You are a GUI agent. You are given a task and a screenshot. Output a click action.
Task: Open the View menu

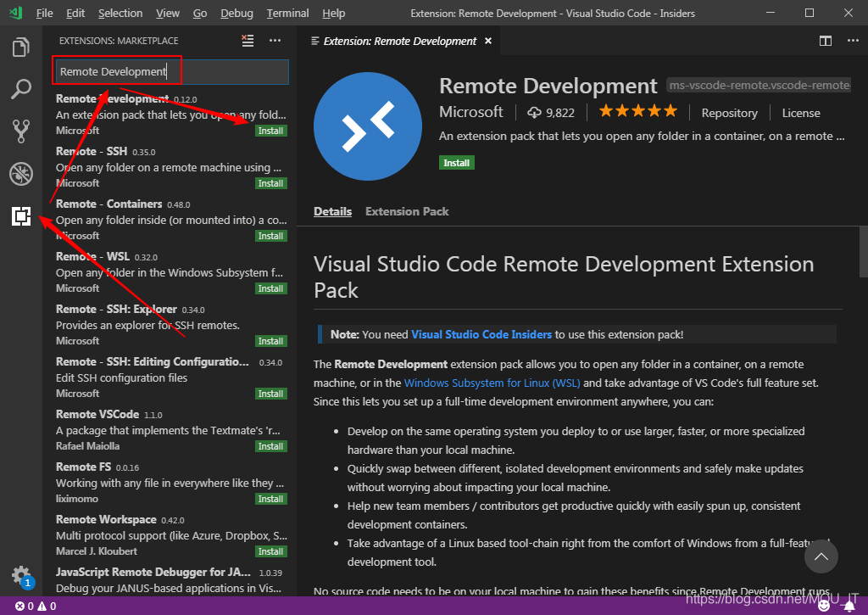point(167,14)
